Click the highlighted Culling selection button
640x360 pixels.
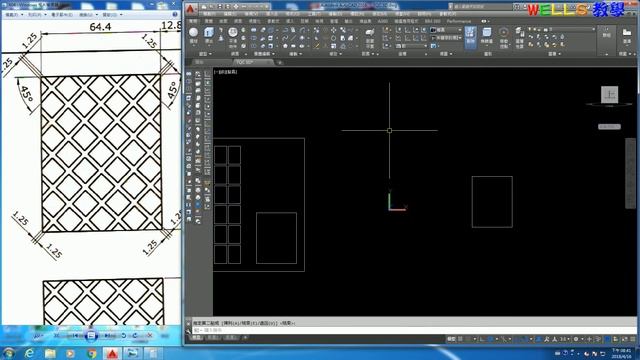point(470,37)
